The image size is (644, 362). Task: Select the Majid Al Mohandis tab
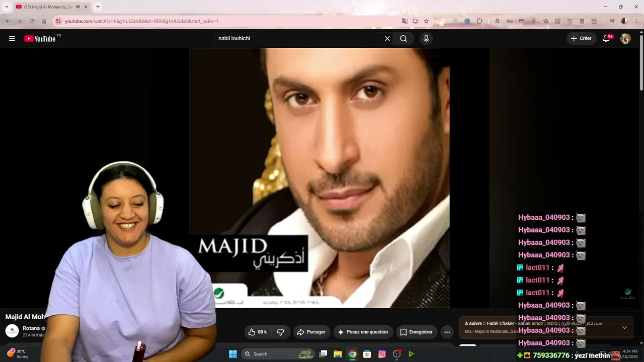coord(48,7)
